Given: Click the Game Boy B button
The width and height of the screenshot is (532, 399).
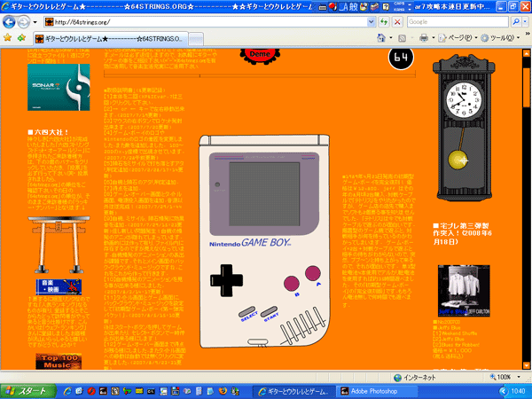Looking at the screenshot, I should [292, 284].
